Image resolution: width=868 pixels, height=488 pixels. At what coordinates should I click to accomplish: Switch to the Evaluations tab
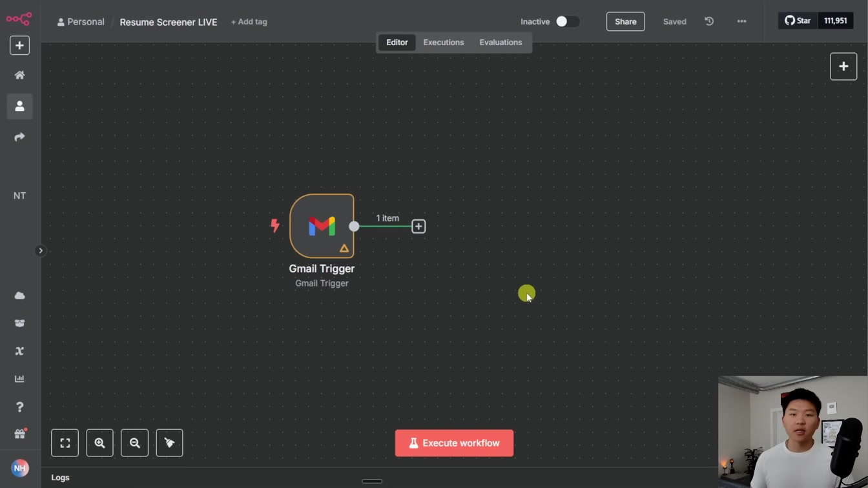tap(501, 43)
